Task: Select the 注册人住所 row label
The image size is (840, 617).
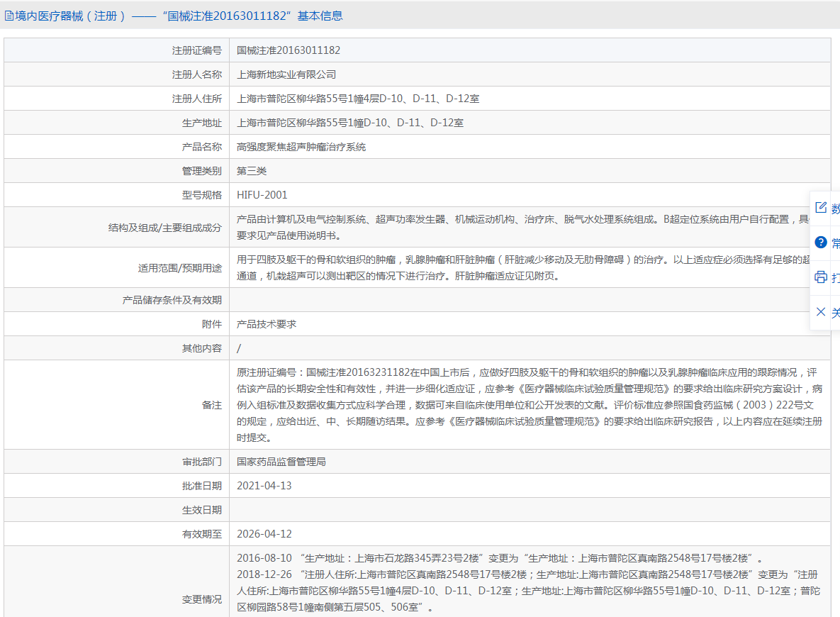Action: [x=196, y=99]
